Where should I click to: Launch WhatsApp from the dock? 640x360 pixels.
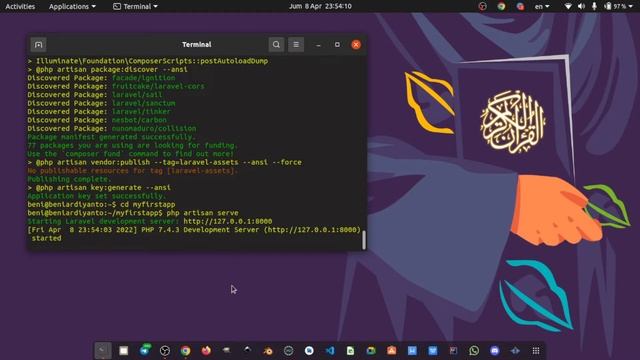(x=474, y=350)
